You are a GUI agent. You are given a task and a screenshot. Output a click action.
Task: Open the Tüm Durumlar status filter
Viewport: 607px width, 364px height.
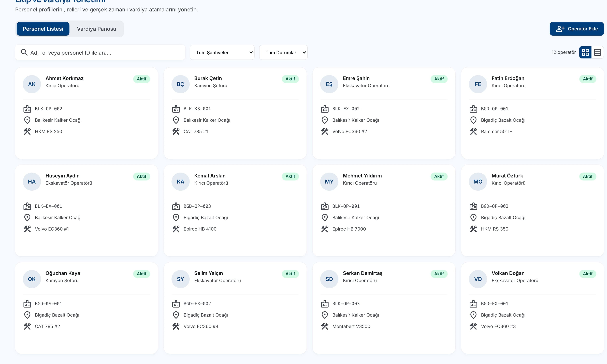(283, 52)
